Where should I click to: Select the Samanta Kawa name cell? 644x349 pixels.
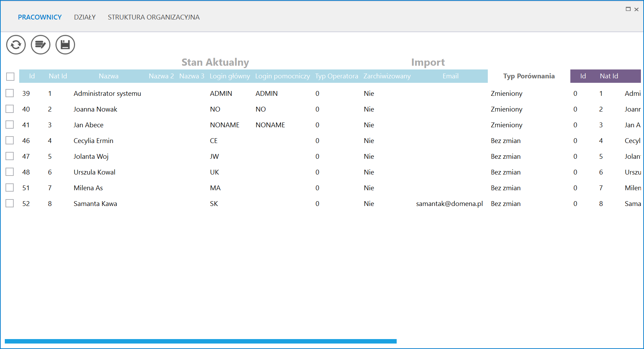tap(95, 204)
